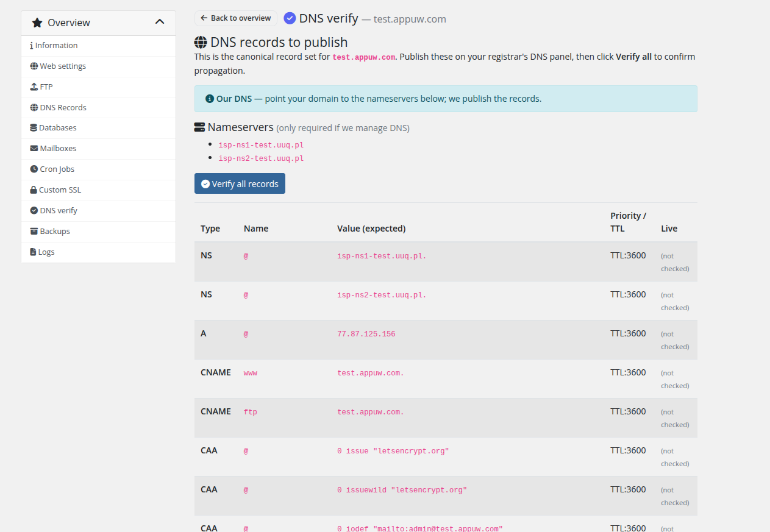The height and width of the screenshot is (532, 770).
Task: Select nameserver isp-ns2-test.uuq.pl in list
Action: [261, 158]
